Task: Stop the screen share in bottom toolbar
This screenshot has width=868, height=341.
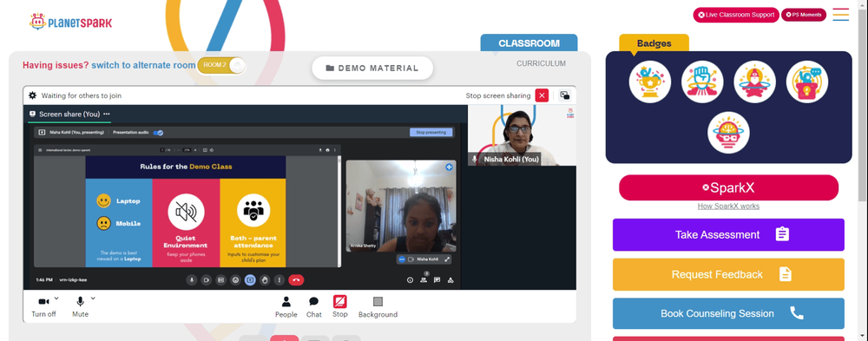Action: pyautogui.click(x=340, y=306)
